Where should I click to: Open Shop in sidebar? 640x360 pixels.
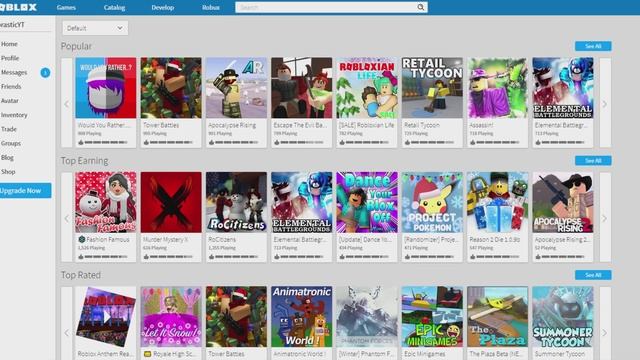pos(8,172)
